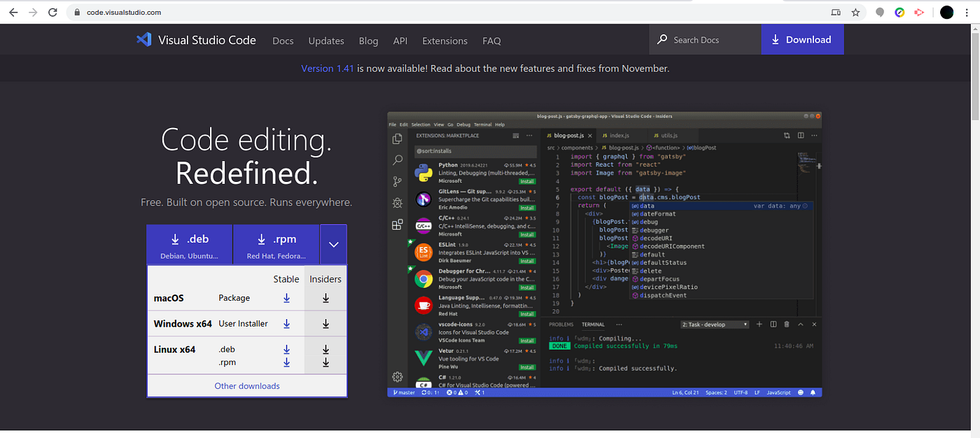
Task: Click the .deb Debian, Ubuntu download button
Action: click(x=189, y=244)
